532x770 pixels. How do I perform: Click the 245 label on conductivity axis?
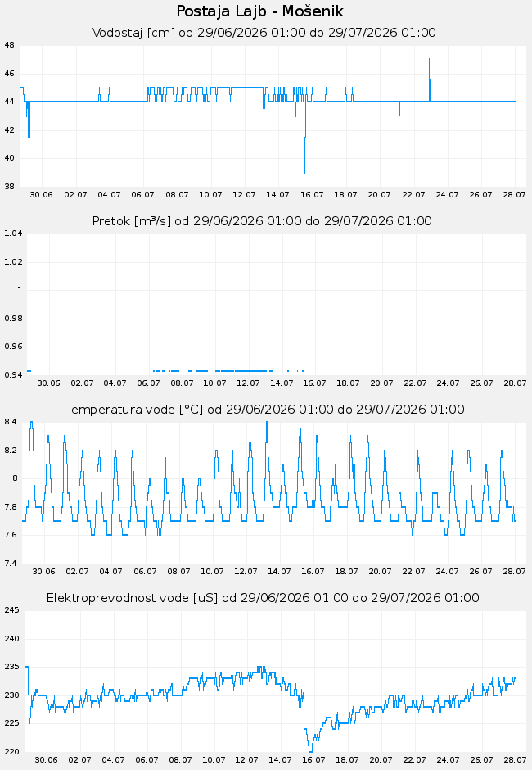(11, 610)
